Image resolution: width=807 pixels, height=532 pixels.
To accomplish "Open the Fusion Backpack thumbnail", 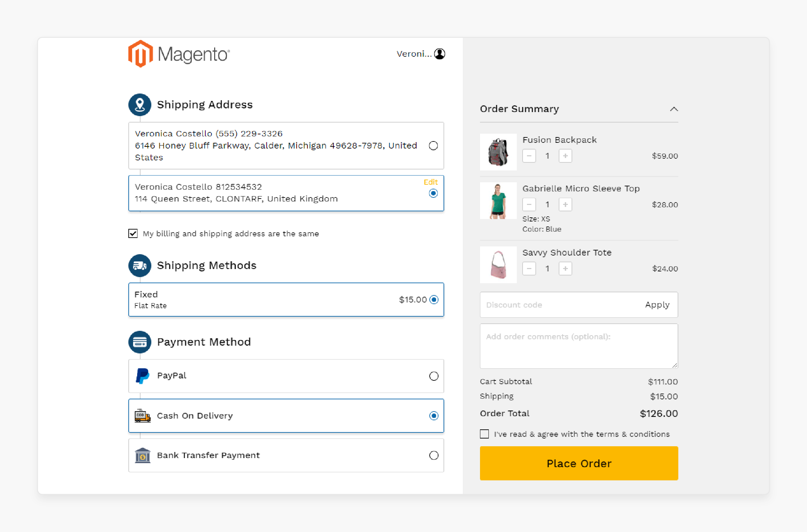I will point(498,152).
